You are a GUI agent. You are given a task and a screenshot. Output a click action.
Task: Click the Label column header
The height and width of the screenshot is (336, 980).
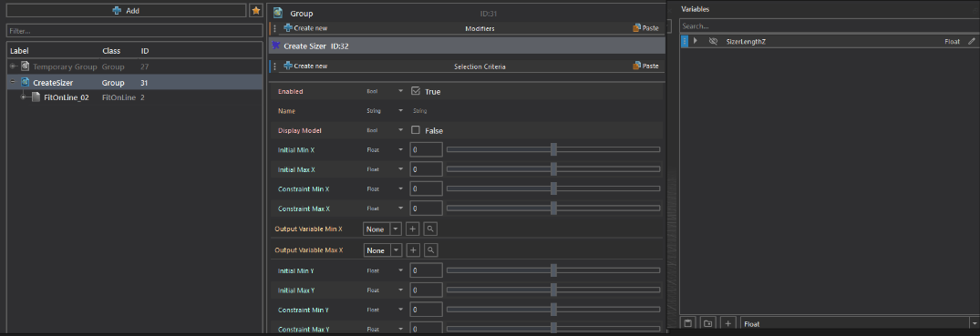[19, 51]
